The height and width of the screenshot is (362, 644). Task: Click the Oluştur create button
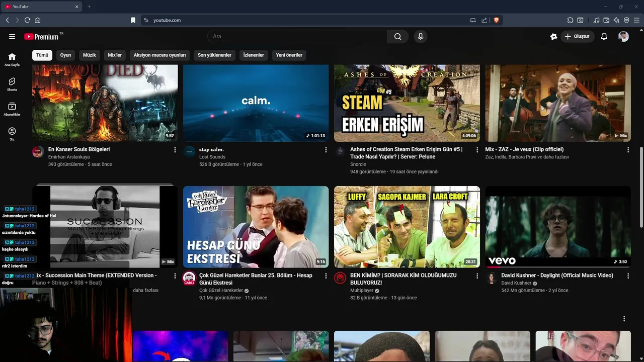point(578,36)
